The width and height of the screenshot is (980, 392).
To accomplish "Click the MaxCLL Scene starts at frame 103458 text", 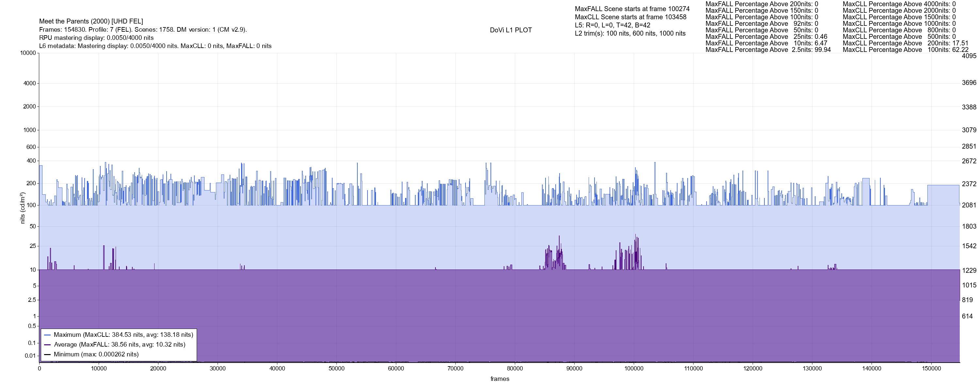I will 630,17.
